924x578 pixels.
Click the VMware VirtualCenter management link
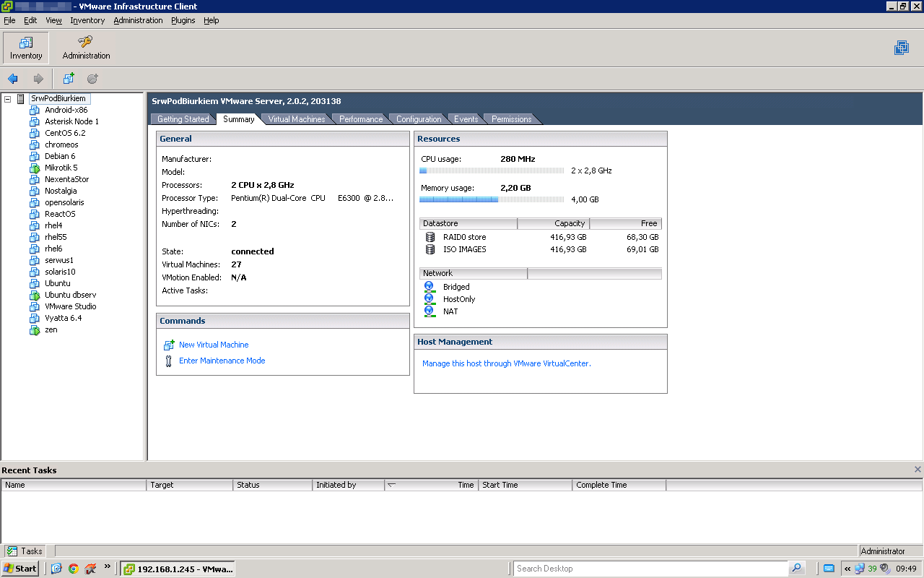(506, 364)
